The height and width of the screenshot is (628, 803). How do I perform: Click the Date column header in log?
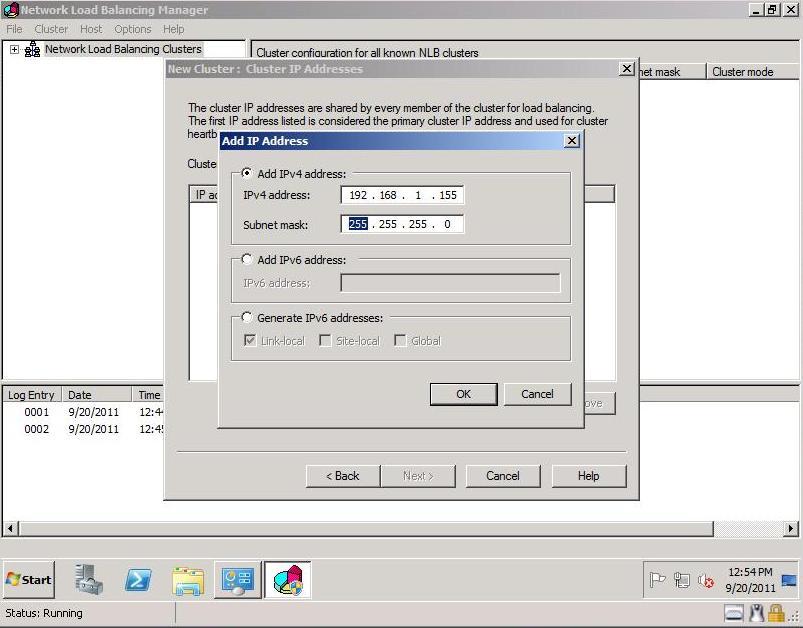[x=97, y=395]
